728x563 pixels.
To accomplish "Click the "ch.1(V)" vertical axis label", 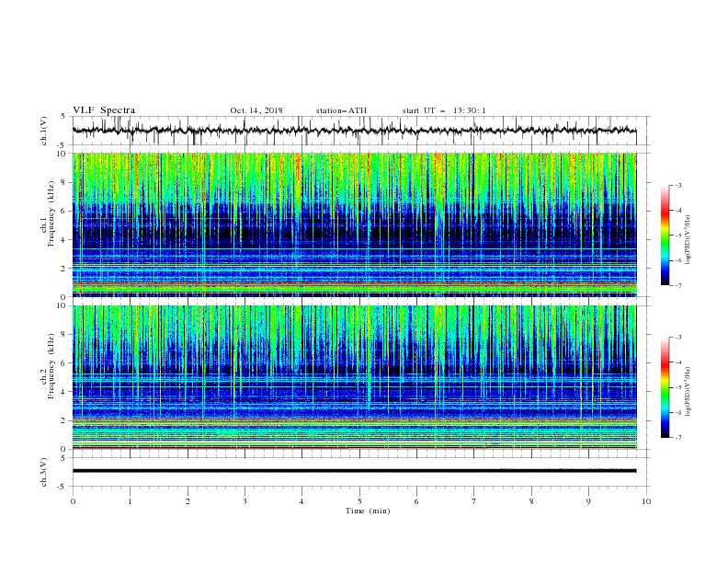I will pos(44,131).
